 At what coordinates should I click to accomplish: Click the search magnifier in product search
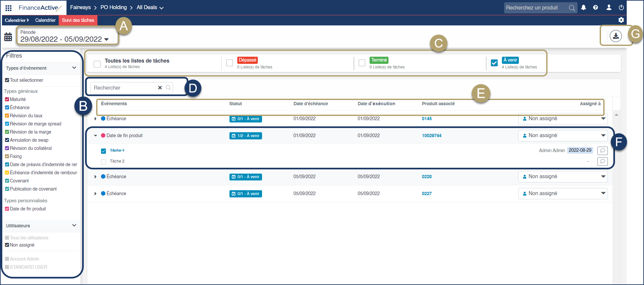(572, 8)
